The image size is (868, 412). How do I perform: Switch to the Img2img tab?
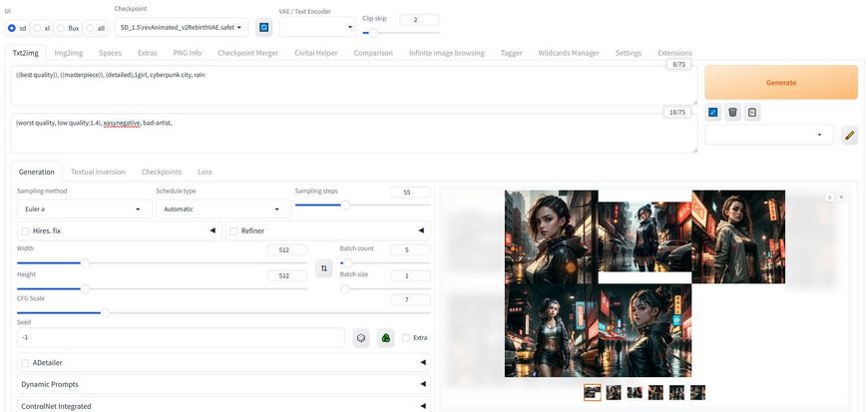[69, 53]
